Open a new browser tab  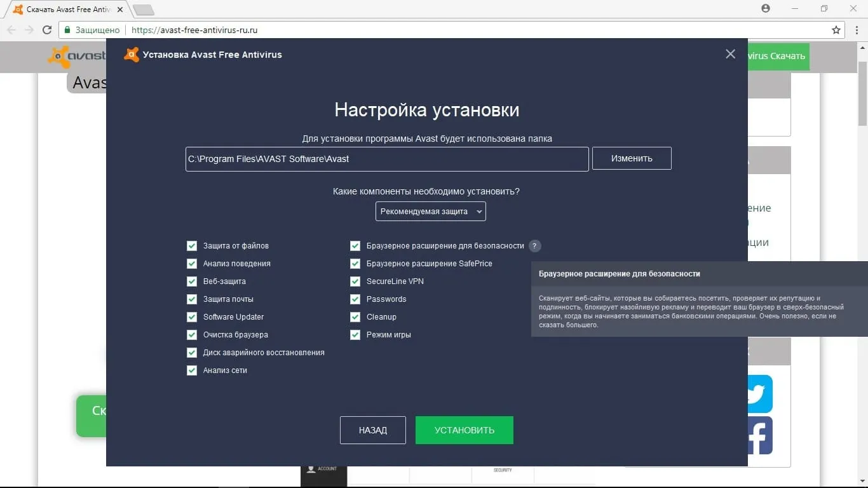pos(144,10)
